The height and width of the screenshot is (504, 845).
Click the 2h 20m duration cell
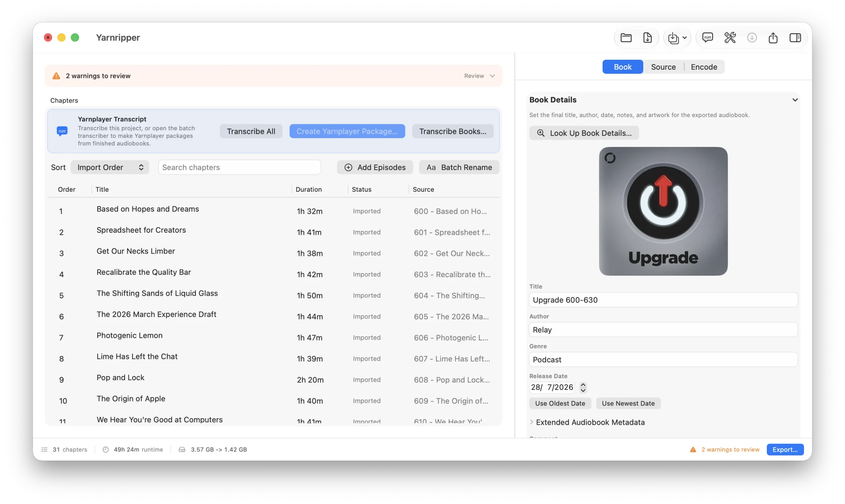point(310,380)
